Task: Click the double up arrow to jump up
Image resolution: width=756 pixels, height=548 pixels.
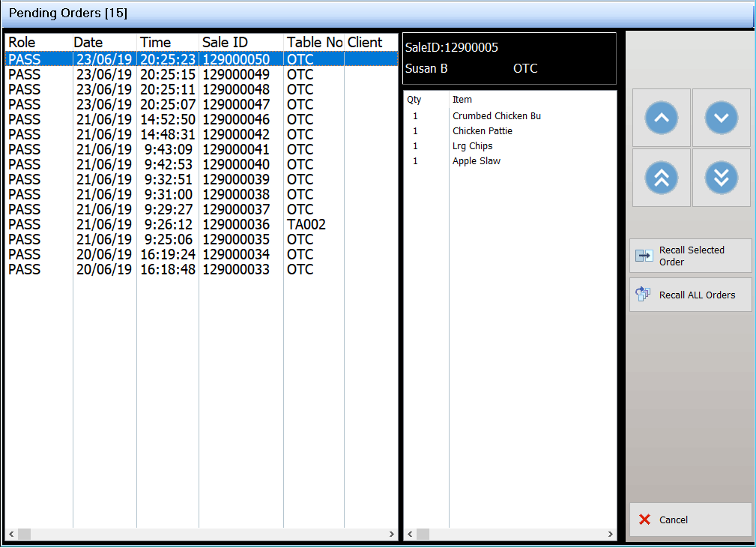Action: tap(661, 178)
